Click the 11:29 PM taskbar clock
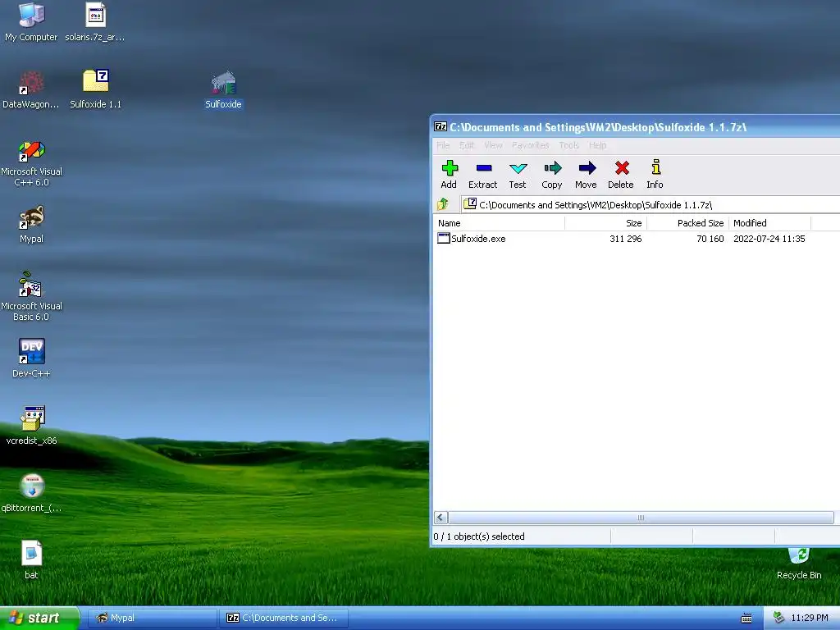This screenshot has width=840, height=630. 810,618
